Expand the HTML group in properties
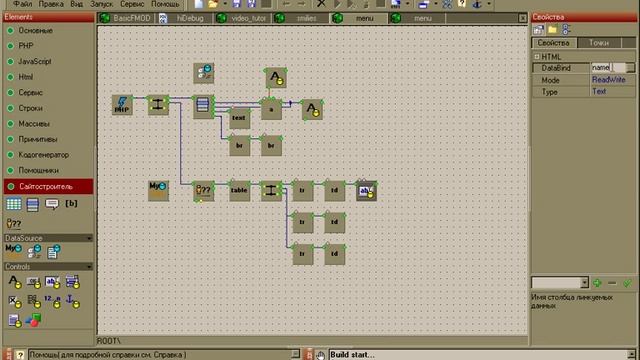 [x=537, y=57]
